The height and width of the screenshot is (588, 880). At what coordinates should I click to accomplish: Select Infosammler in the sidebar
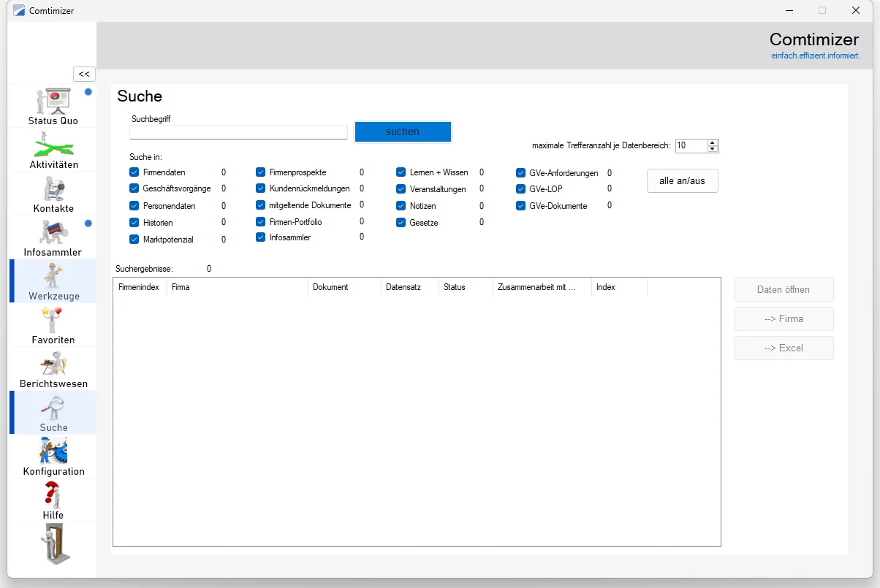coord(53,237)
